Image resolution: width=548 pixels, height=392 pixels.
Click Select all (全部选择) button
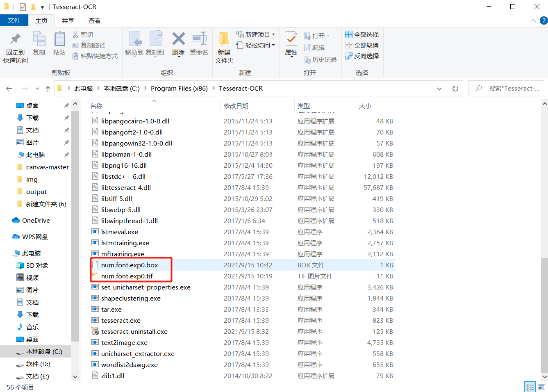pyautogui.click(x=362, y=34)
